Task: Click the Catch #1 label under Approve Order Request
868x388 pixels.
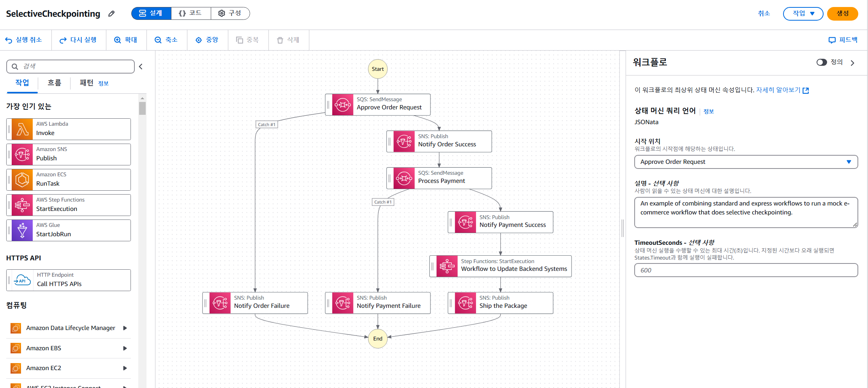Action: tap(266, 125)
